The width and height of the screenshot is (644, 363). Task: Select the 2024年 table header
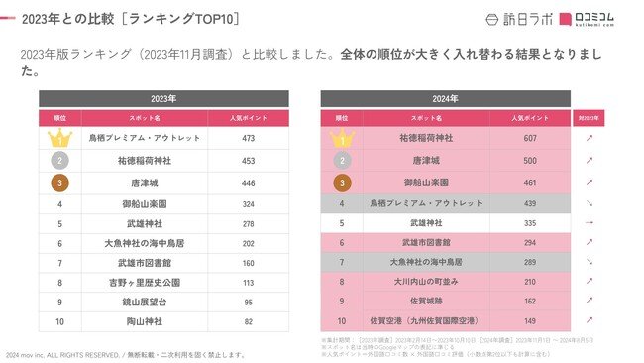(446, 98)
